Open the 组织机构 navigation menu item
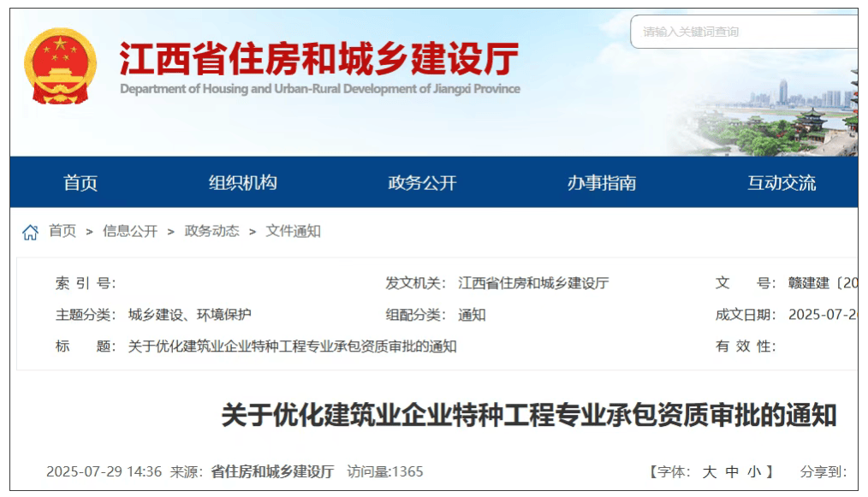868x497 pixels. [243, 183]
